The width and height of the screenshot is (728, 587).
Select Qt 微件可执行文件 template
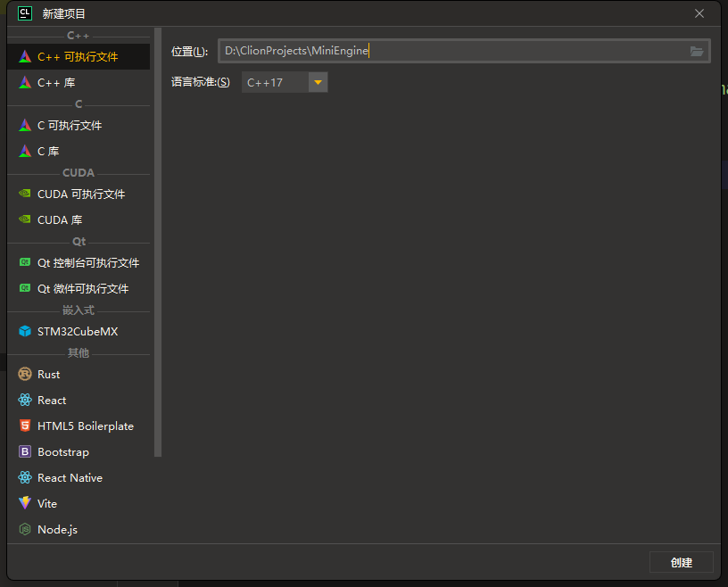point(79,288)
